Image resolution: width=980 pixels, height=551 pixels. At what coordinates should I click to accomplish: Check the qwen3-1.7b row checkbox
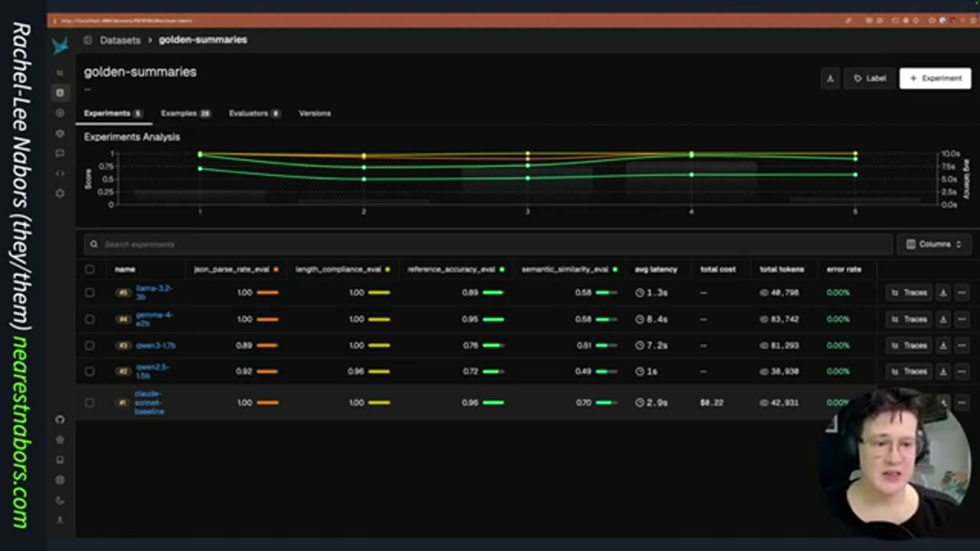coord(90,345)
